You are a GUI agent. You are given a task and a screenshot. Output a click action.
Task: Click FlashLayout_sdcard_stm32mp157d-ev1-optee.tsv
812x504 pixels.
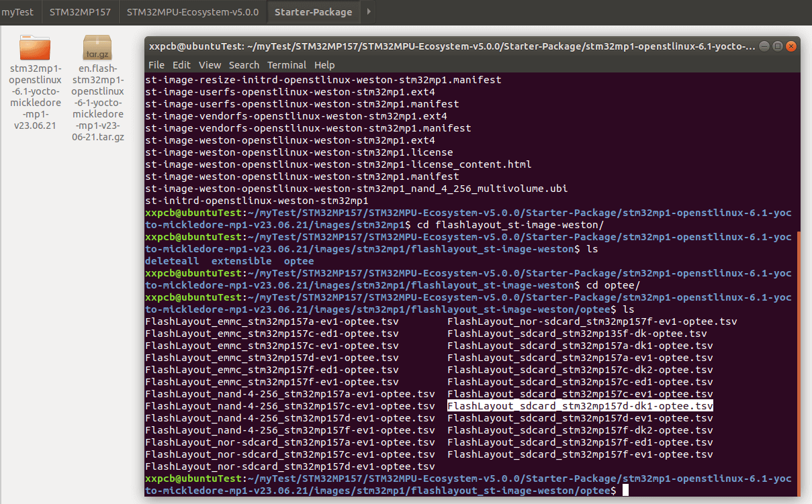click(580, 418)
